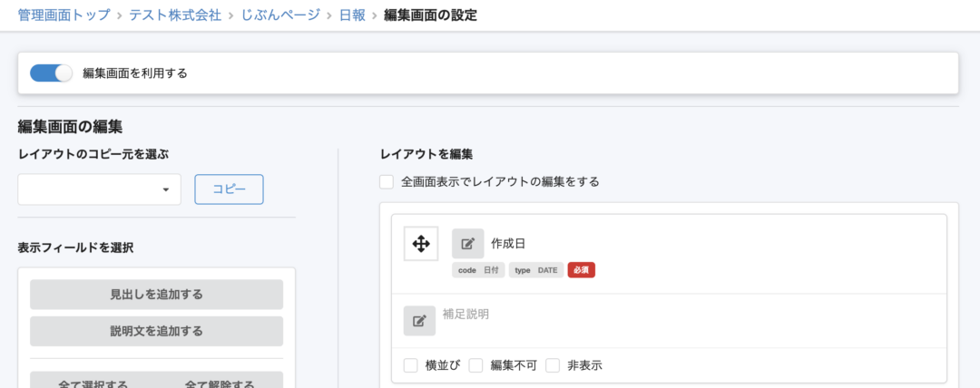The height and width of the screenshot is (388, 980).
Task: Click the edit icon next to 補足説明
Action: (419, 321)
